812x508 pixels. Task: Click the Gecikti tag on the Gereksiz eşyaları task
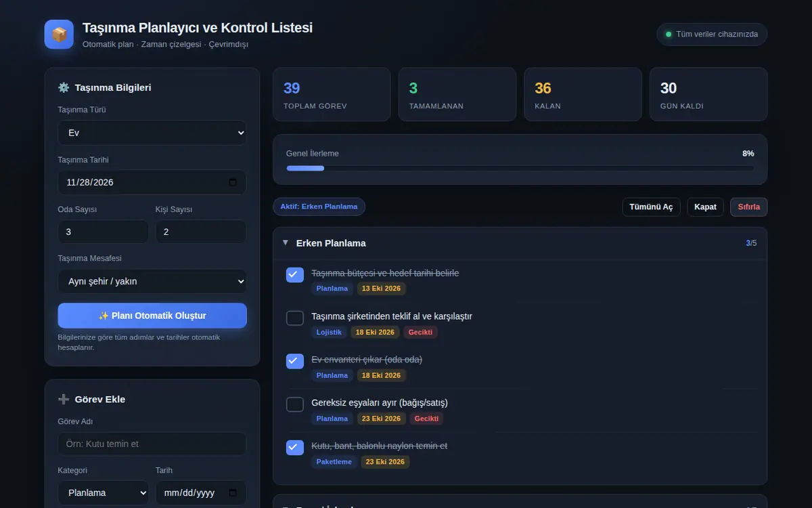[x=426, y=419]
